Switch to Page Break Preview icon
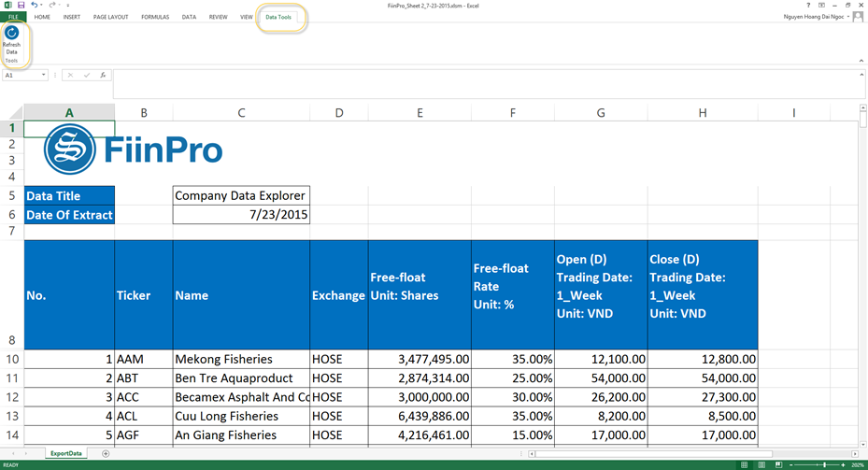Viewport: 868px width, 470px height. point(779,465)
